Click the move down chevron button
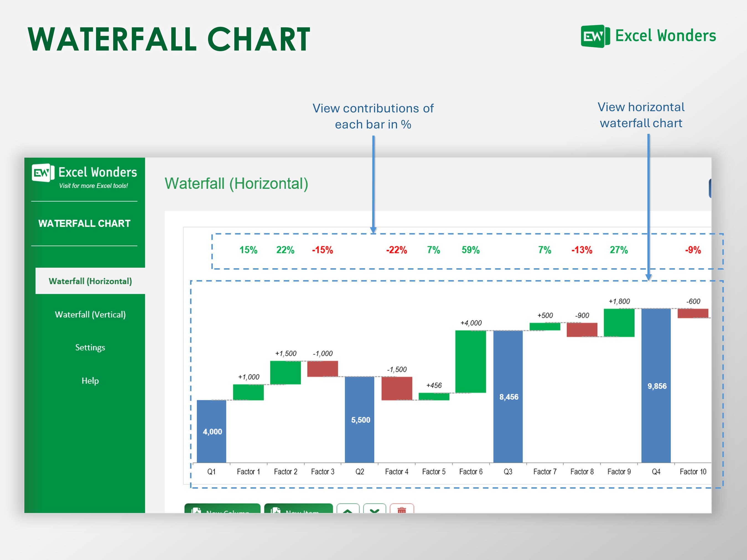The width and height of the screenshot is (747, 560). (x=375, y=508)
